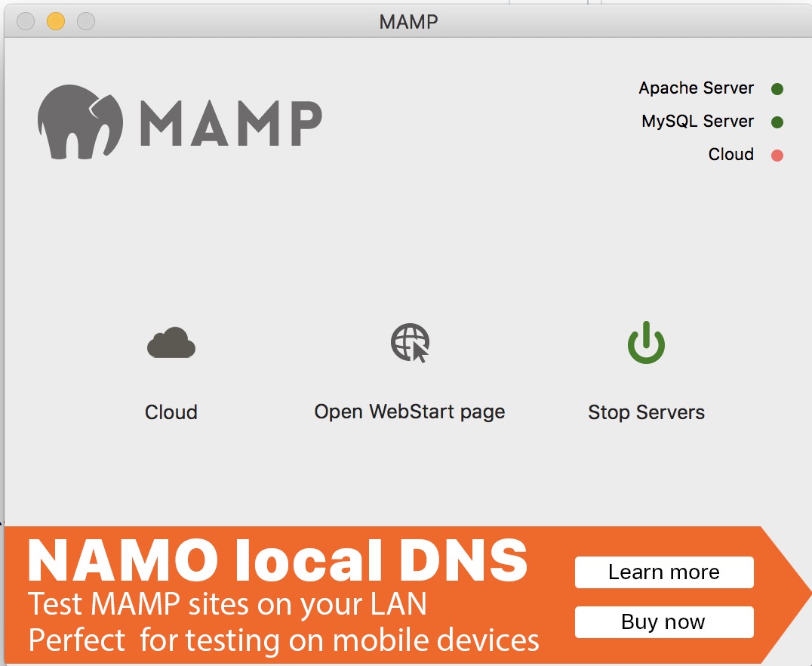The width and height of the screenshot is (812, 666).
Task: Click the Cloud icon
Action: [x=171, y=343]
